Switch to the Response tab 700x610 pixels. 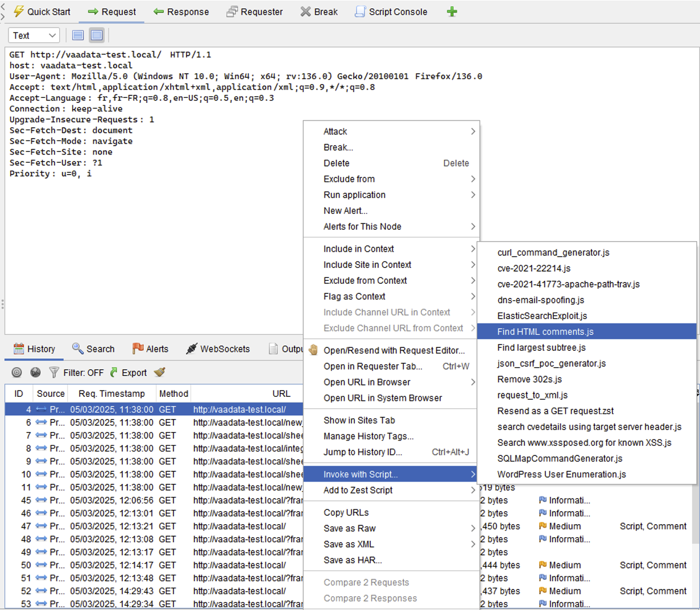[181, 12]
